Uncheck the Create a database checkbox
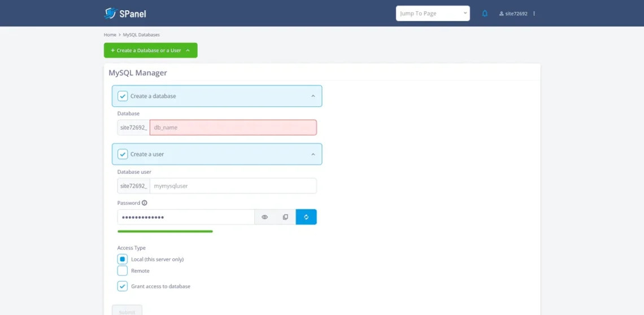 click(x=123, y=96)
